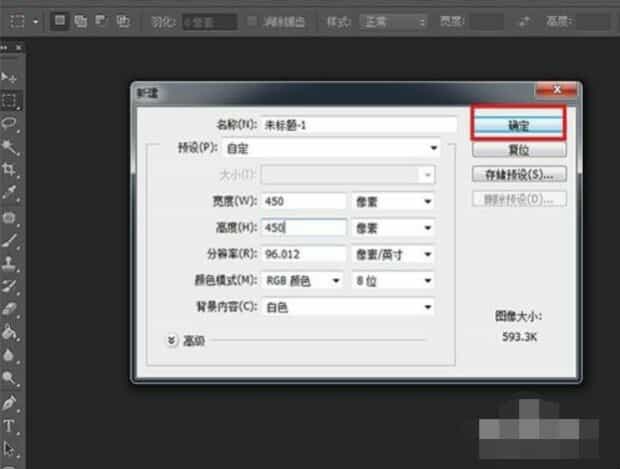The width and height of the screenshot is (620, 469).
Task: Select the Magic Wand tool
Action: point(11,147)
